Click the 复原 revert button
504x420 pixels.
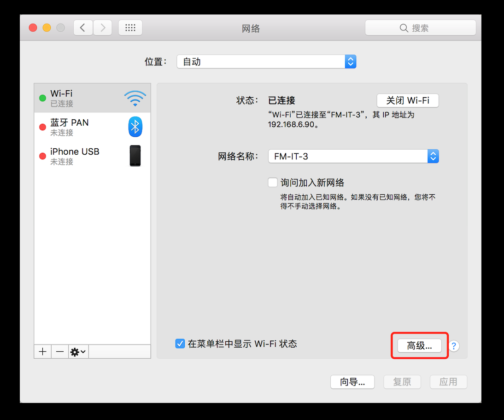point(402,382)
